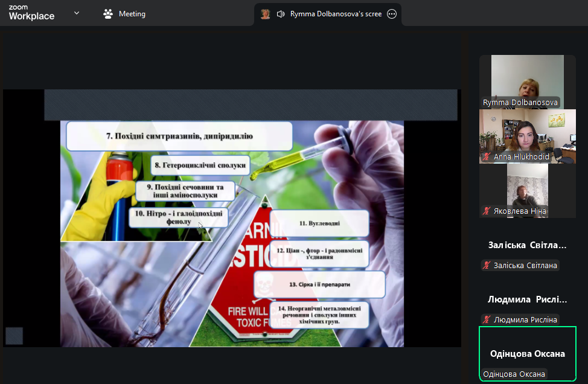Select the Заліська Світлана participant tile
This screenshot has width=588, height=384.
tap(527, 246)
